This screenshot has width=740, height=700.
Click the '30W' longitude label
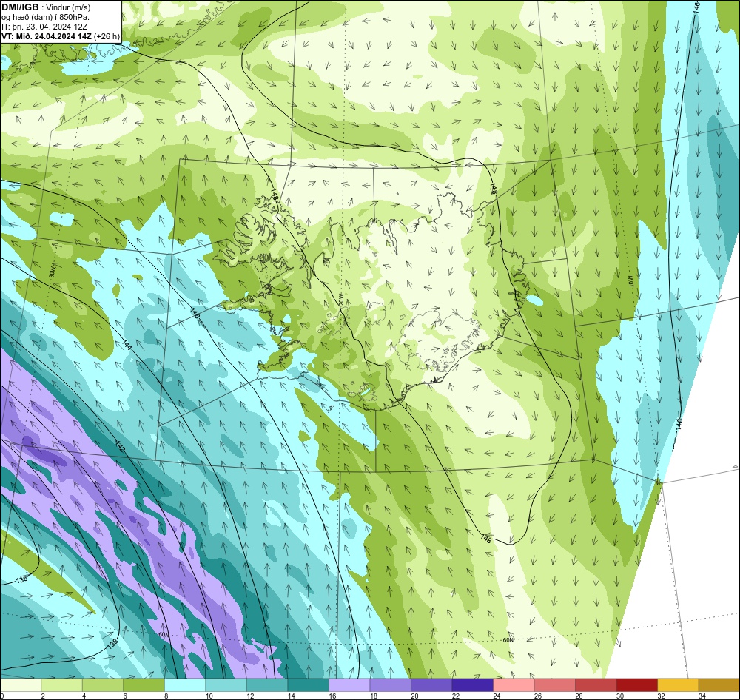click(x=52, y=271)
